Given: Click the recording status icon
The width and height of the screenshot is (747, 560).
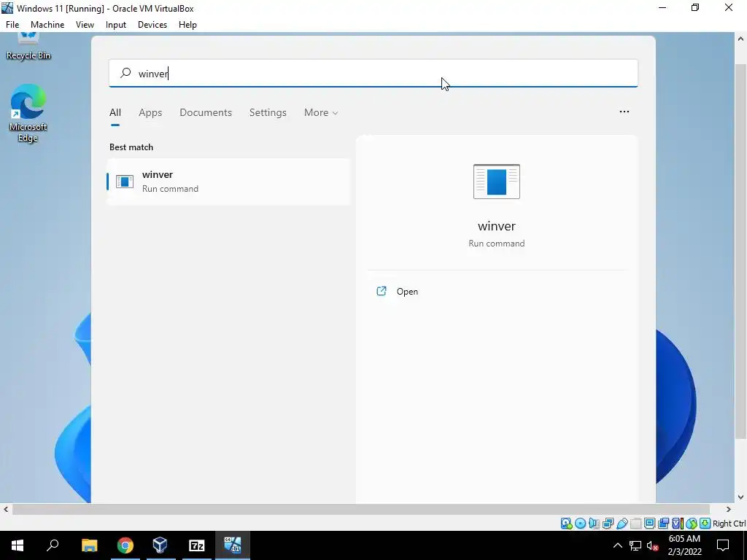Looking at the screenshot, I should click(x=663, y=524).
